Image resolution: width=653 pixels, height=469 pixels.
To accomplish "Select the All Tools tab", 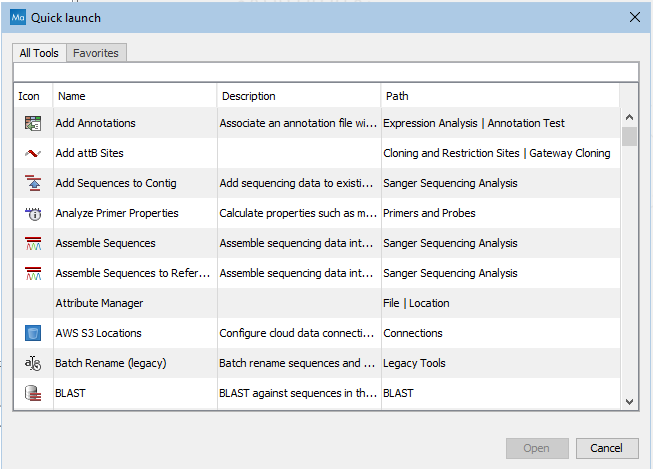I will (x=39, y=53).
